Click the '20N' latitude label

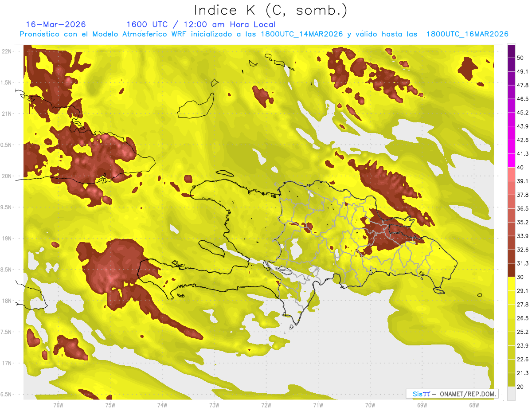[6, 176]
